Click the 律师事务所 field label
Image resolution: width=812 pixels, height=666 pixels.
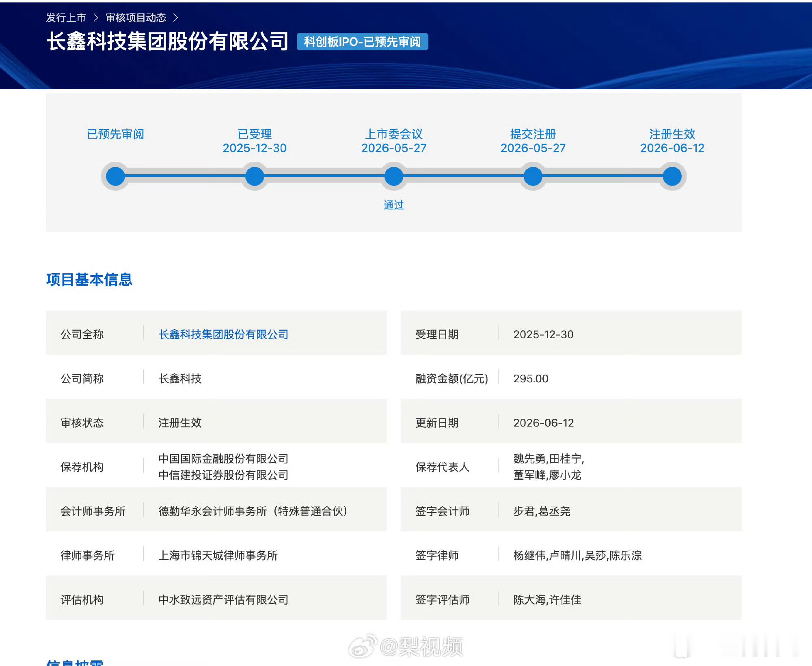coord(88,556)
